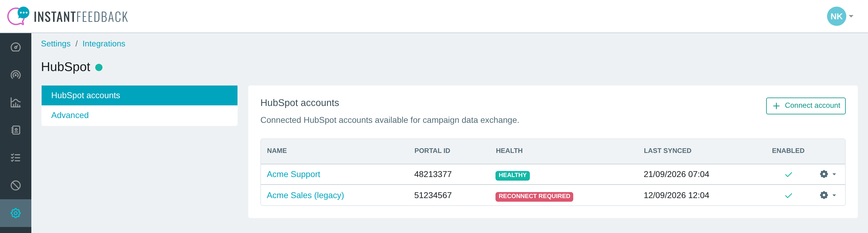Click the HEALTH column header
Image resolution: width=868 pixels, height=233 pixels.
(x=509, y=151)
